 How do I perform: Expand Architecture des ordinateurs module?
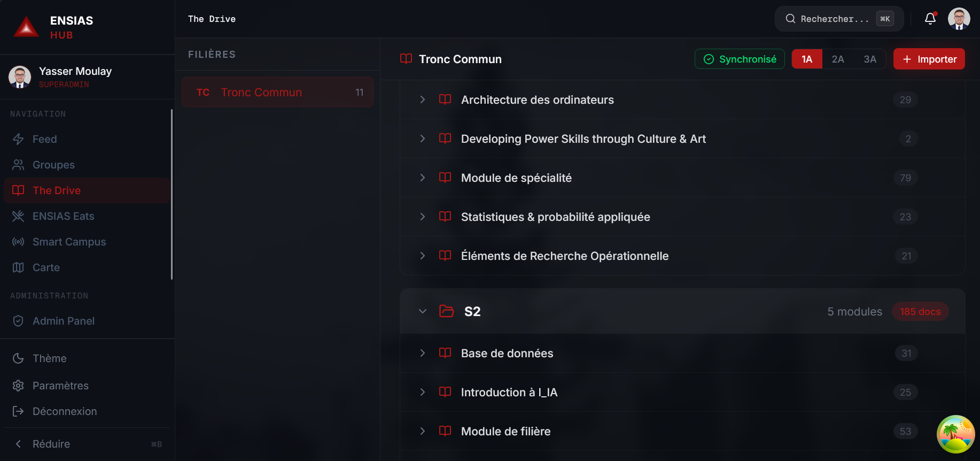423,99
